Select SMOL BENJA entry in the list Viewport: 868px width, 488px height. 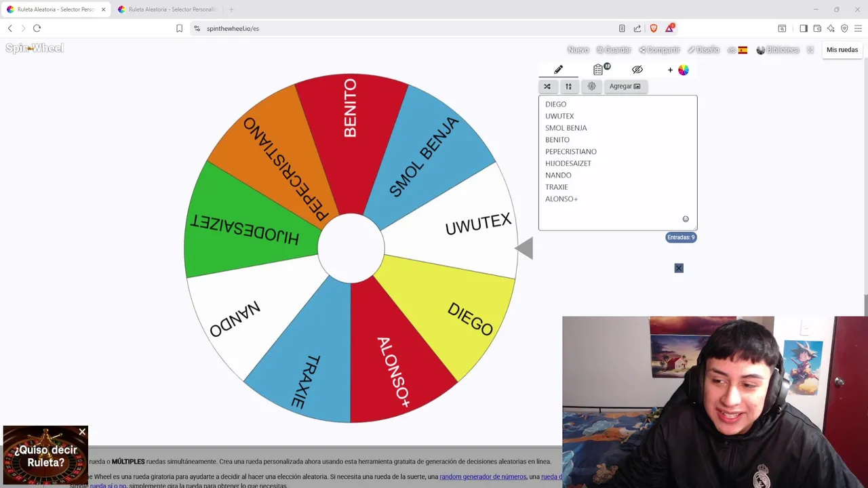566,128
